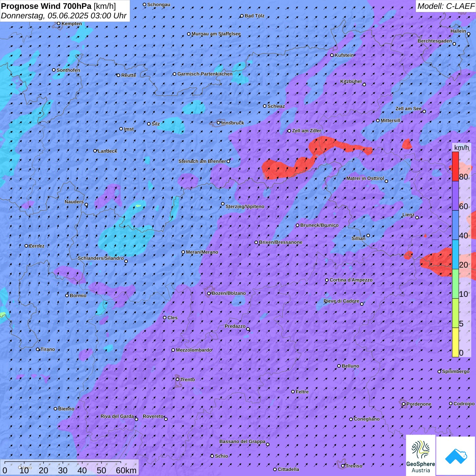
Task: Click the 'Trento' city label
Action: click(187, 379)
